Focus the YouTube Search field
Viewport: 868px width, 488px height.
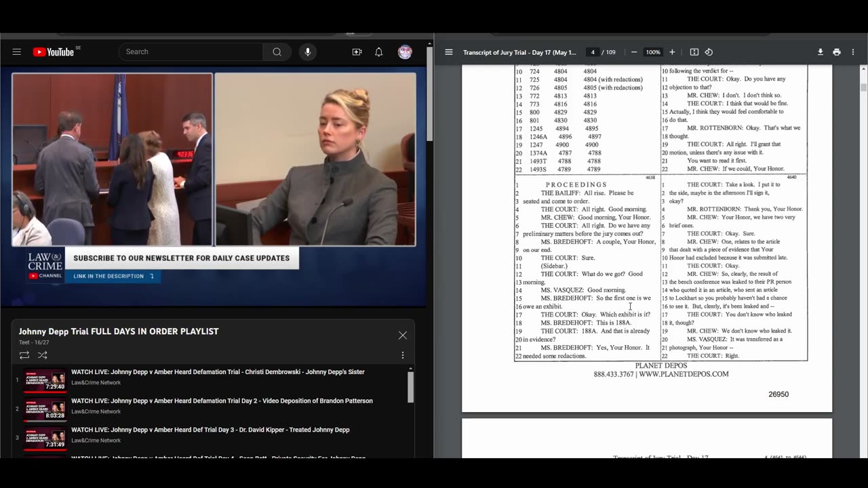click(x=191, y=52)
